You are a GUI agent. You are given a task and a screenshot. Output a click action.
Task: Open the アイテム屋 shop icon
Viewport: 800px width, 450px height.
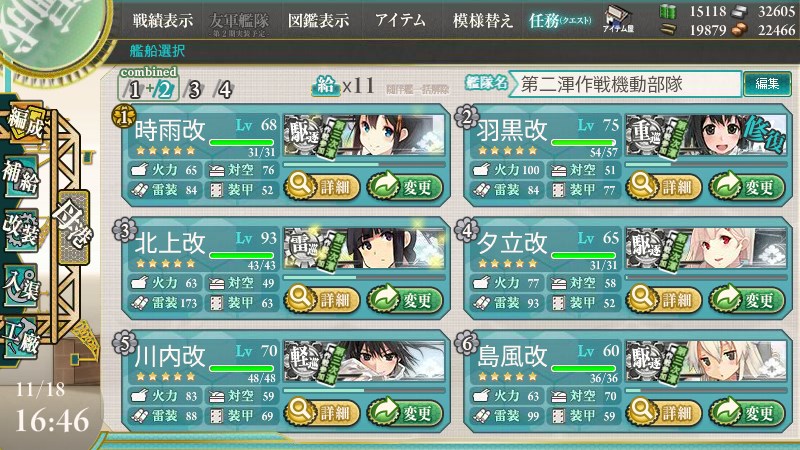click(618, 20)
